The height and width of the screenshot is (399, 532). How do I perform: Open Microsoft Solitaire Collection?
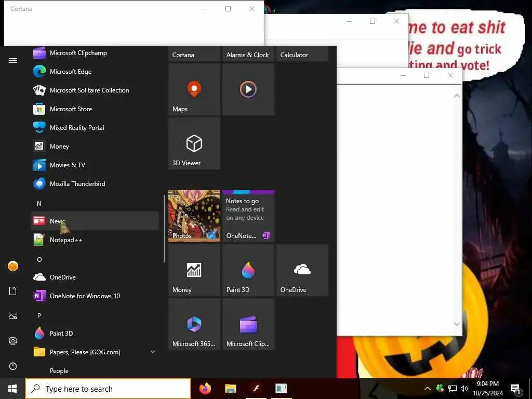click(95, 90)
